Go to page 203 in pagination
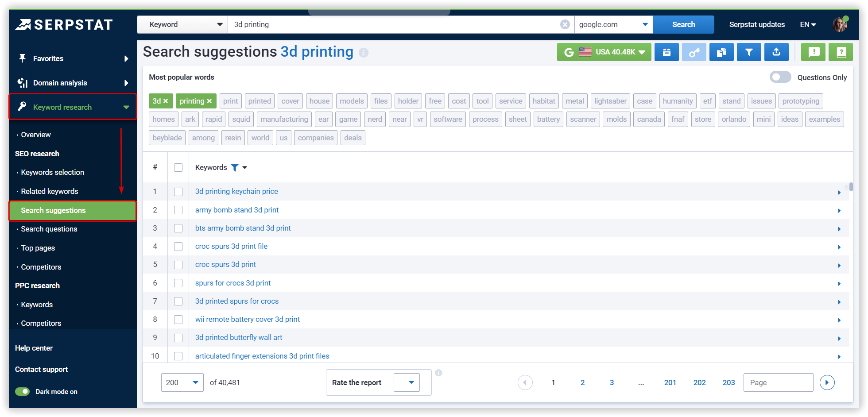This screenshot has width=868, height=417. [728, 382]
